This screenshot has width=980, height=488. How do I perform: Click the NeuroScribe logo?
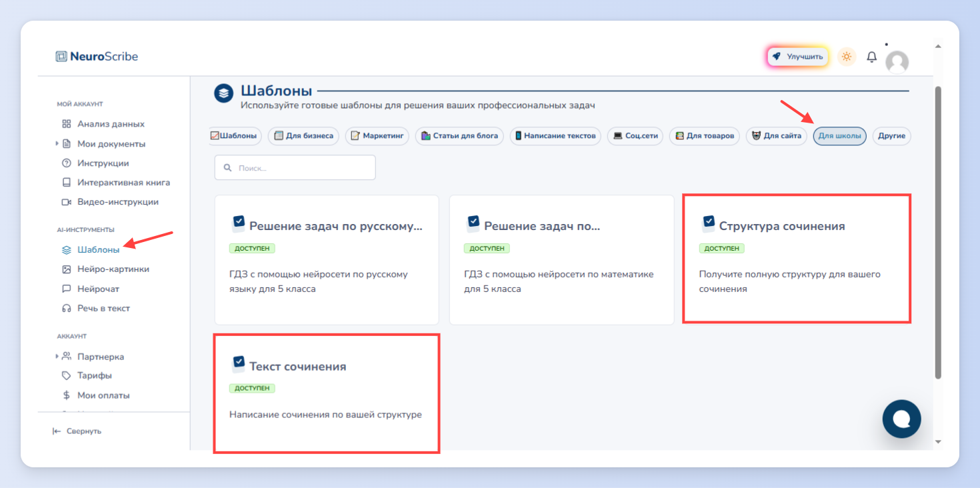(x=97, y=57)
